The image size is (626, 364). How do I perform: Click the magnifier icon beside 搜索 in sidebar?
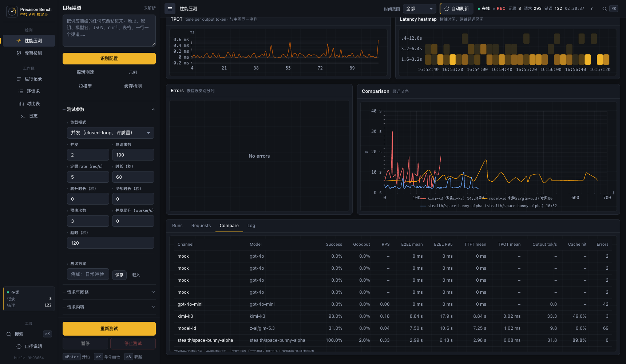[x=9, y=334]
